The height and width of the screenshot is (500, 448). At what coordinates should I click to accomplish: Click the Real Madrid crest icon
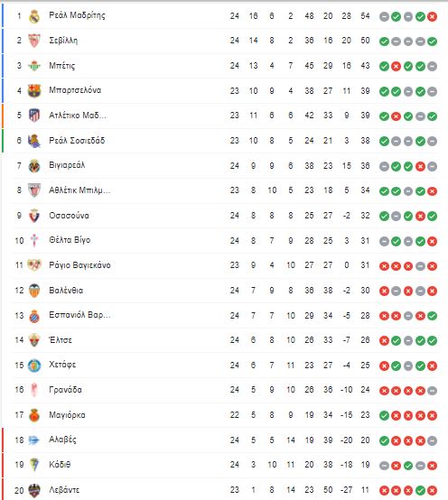pos(34,16)
